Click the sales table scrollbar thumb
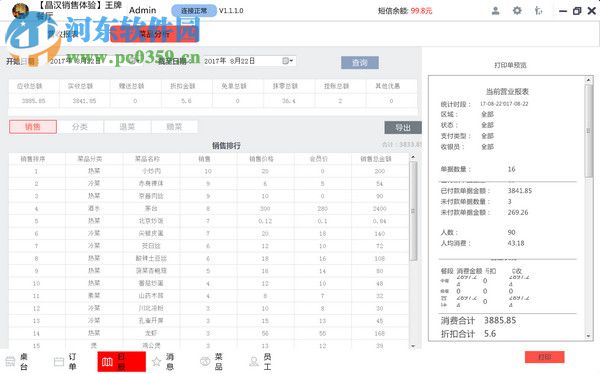This screenshot has width=600, height=374. tap(413, 211)
